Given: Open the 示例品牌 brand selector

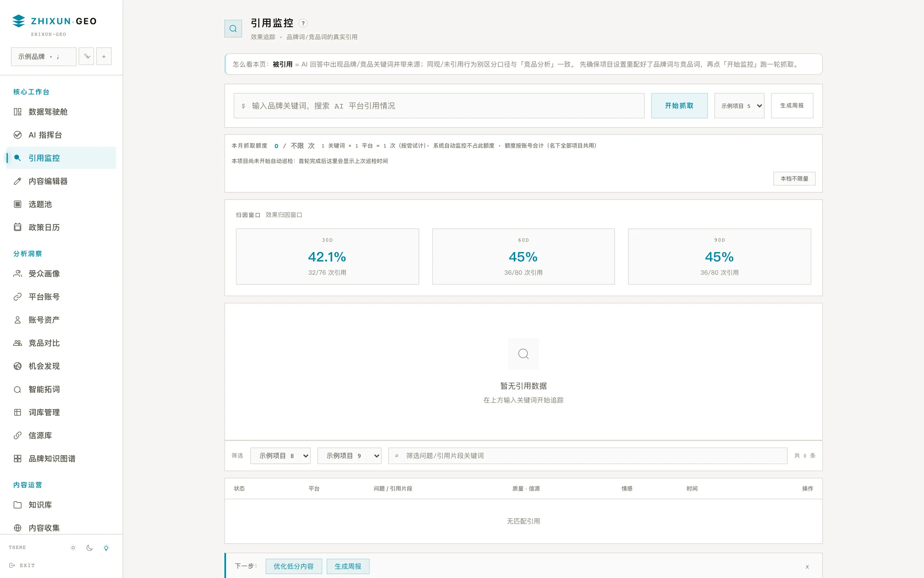Looking at the screenshot, I should [x=44, y=57].
